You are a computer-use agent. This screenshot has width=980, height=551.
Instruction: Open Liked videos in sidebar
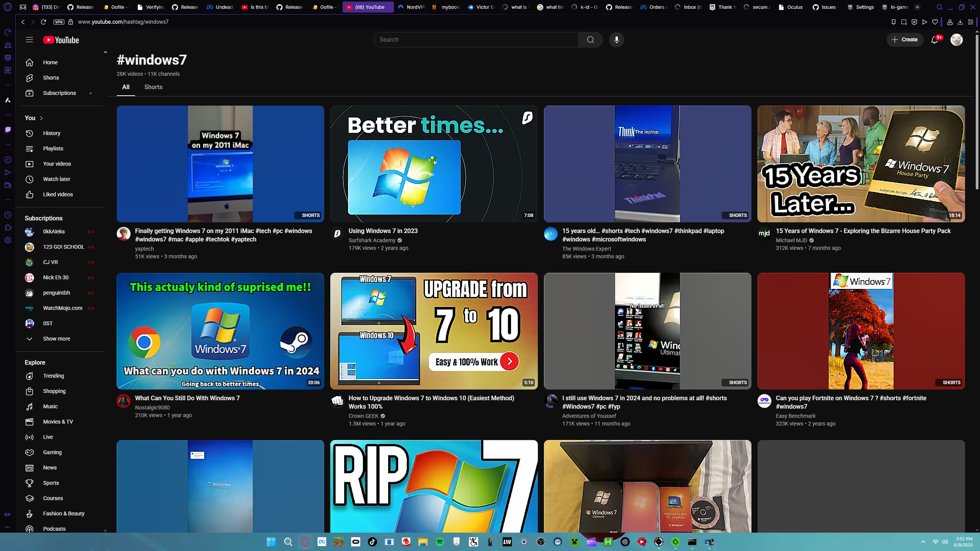[x=58, y=194]
